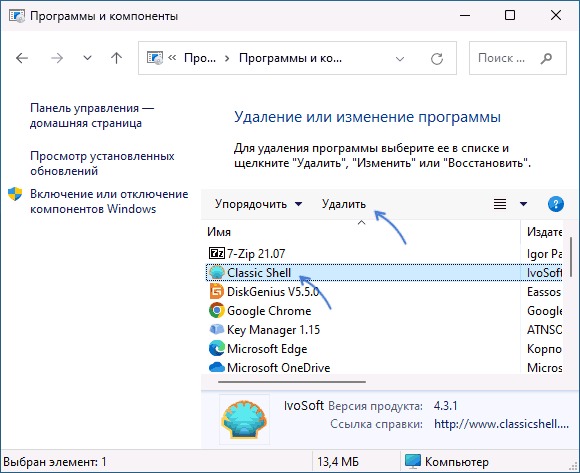Image resolution: width=580 pixels, height=473 pixels.
Task: Open help with the blue question icon
Action: point(556,204)
